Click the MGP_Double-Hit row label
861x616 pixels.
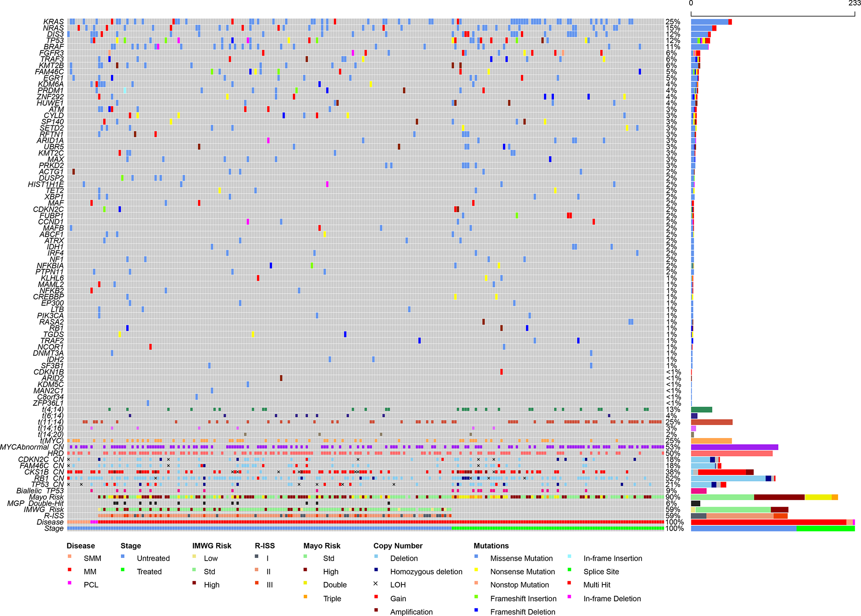pyautogui.click(x=36, y=503)
